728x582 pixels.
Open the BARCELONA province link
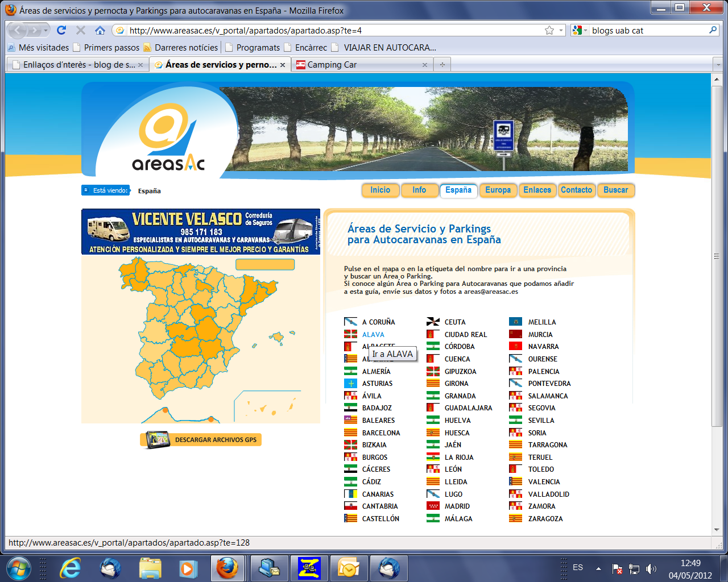coord(380,433)
